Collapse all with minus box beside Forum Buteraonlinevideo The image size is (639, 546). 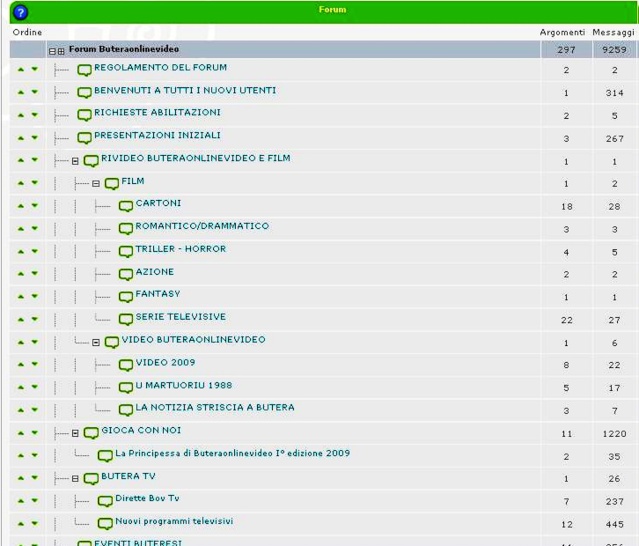tap(52, 51)
